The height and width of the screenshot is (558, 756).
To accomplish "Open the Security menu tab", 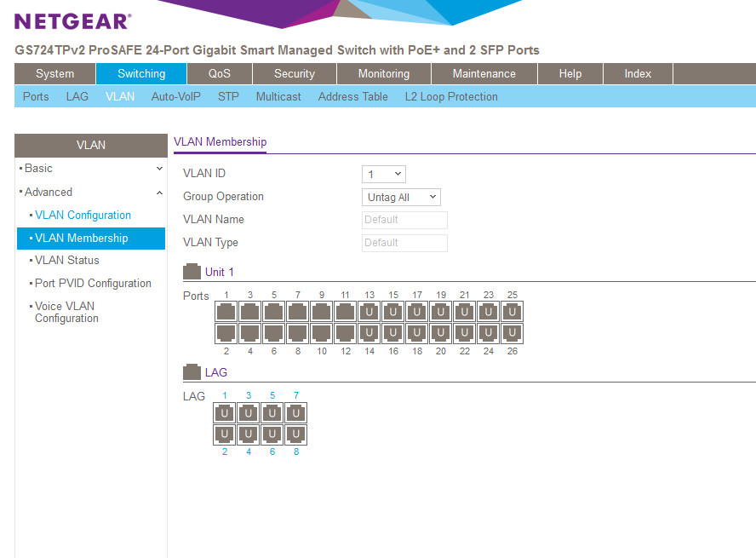I will (295, 74).
